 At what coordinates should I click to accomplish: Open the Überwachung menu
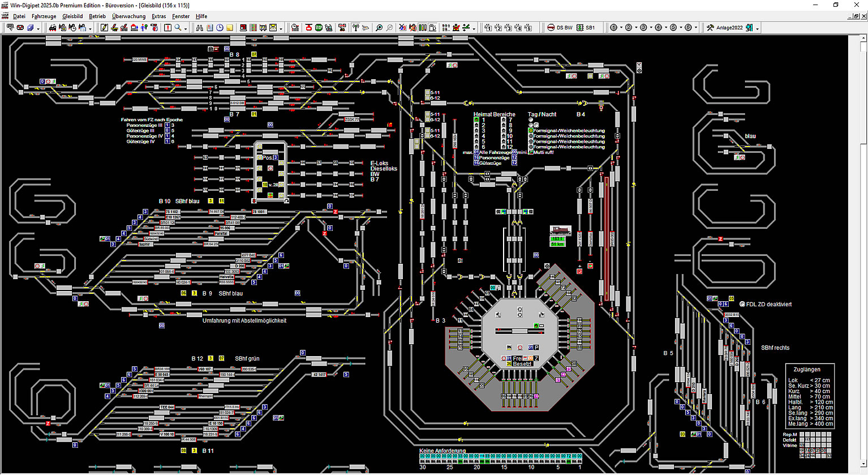click(128, 16)
